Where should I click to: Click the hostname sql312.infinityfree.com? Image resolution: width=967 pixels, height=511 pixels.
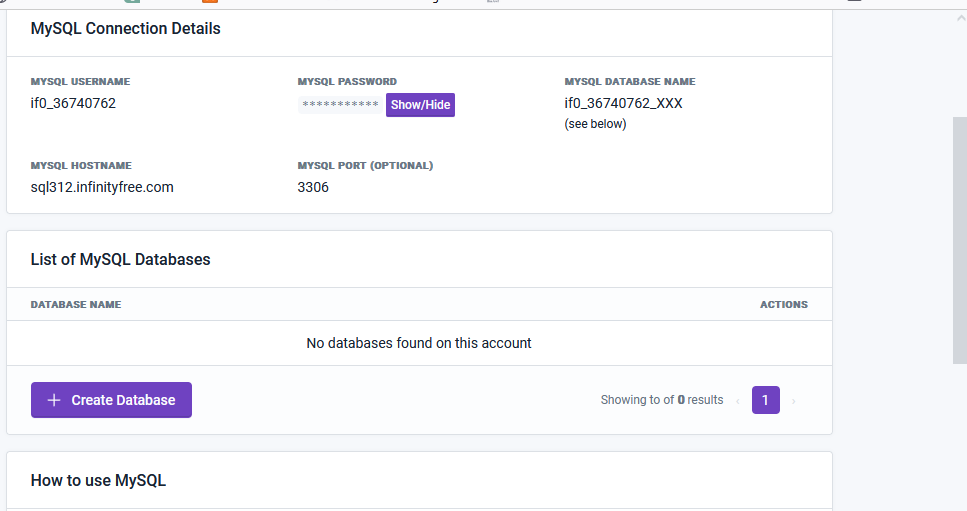[x=102, y=187]
